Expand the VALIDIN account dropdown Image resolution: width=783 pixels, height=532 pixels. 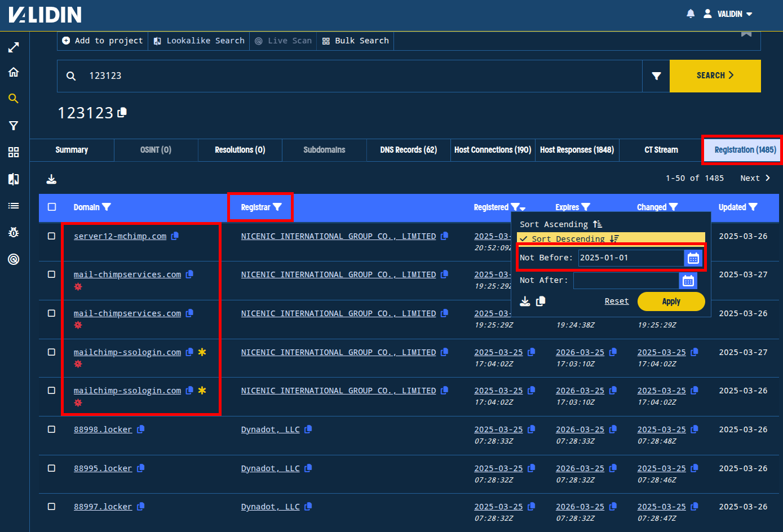(735, 14)
